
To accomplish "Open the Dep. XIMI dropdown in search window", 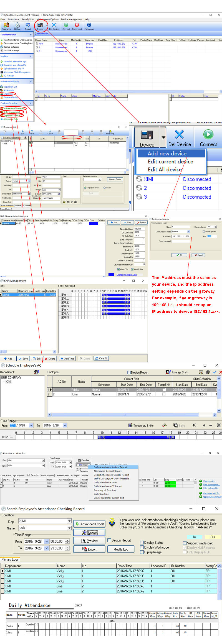I will [x=69, y=521].
